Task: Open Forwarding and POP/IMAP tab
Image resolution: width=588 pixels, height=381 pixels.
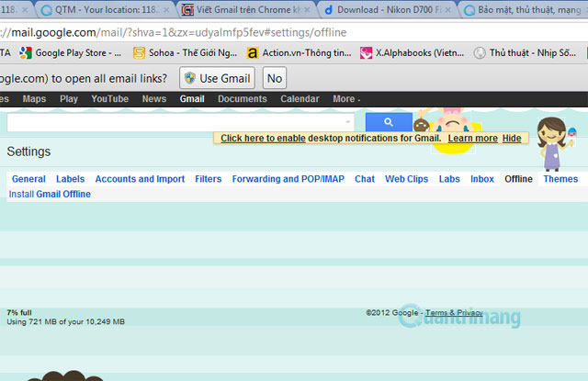Action: click(288, 179)
